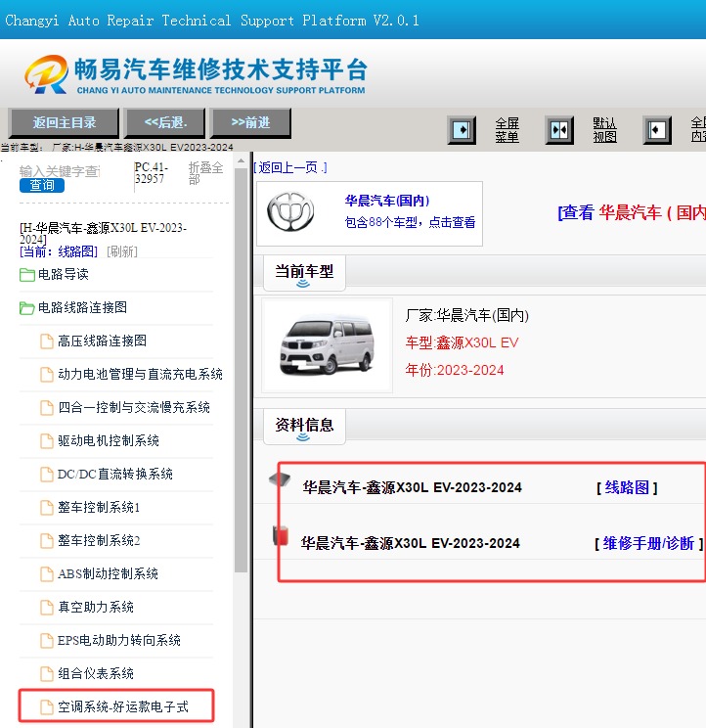
Task: Click the 车型:鑫源X30L EV text
Action: point(462,342)
